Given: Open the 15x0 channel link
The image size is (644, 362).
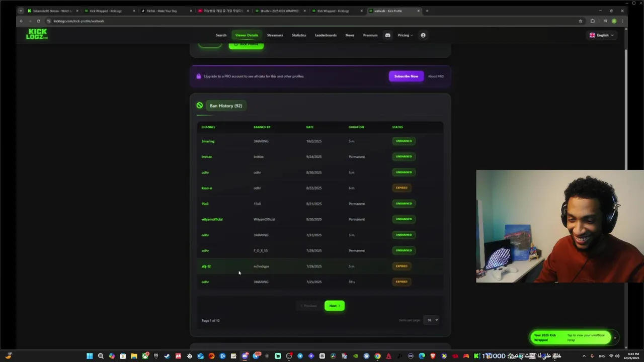Looking at the screenshot, I should pos(205,204).
